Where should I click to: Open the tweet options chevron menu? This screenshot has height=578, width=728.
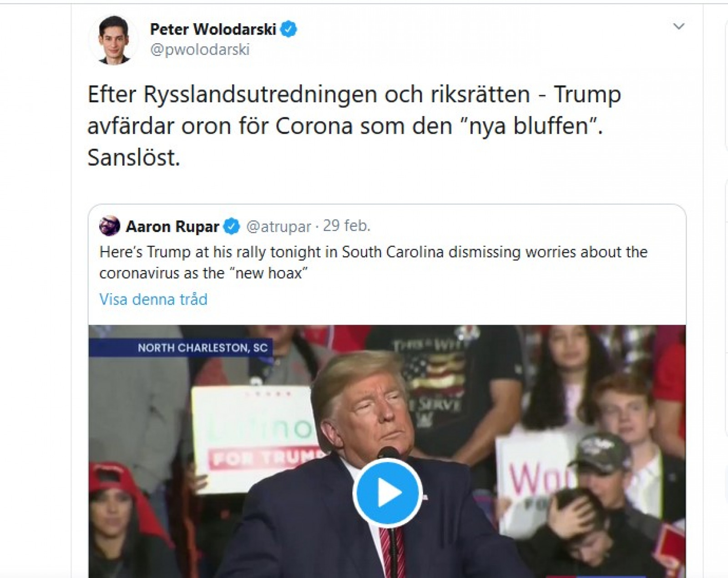pos(679,26)
